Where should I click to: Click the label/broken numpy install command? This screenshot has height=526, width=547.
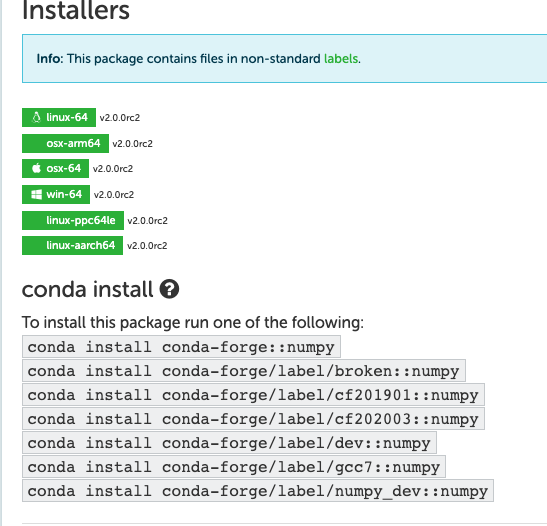tap(243, 371)
